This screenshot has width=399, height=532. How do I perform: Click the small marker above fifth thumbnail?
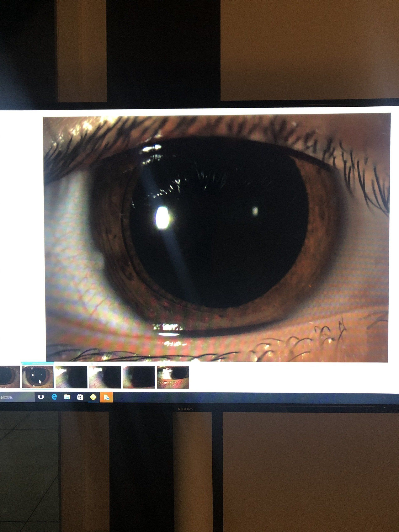tap(131, 364)
